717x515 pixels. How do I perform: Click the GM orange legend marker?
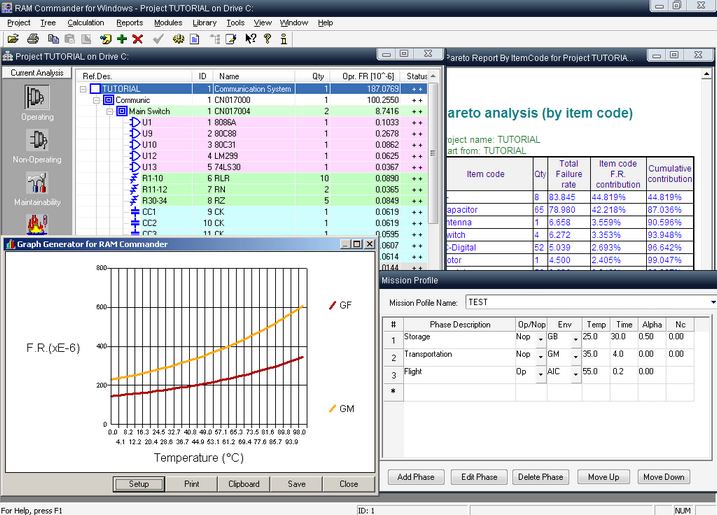pyautogui.click(x=333, y=408)
